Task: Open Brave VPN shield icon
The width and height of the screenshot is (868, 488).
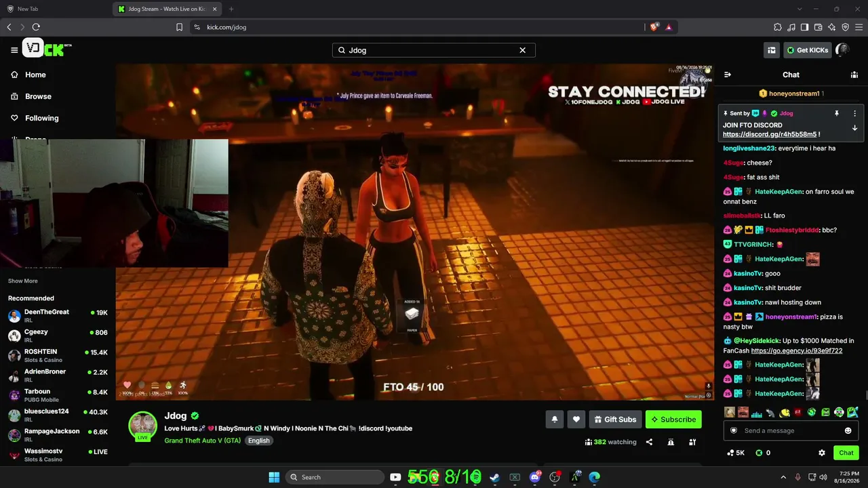Action: coord(846,27)
